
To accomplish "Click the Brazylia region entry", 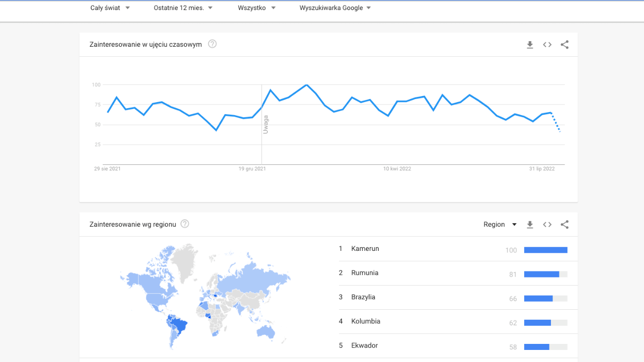I will (363, 297).
